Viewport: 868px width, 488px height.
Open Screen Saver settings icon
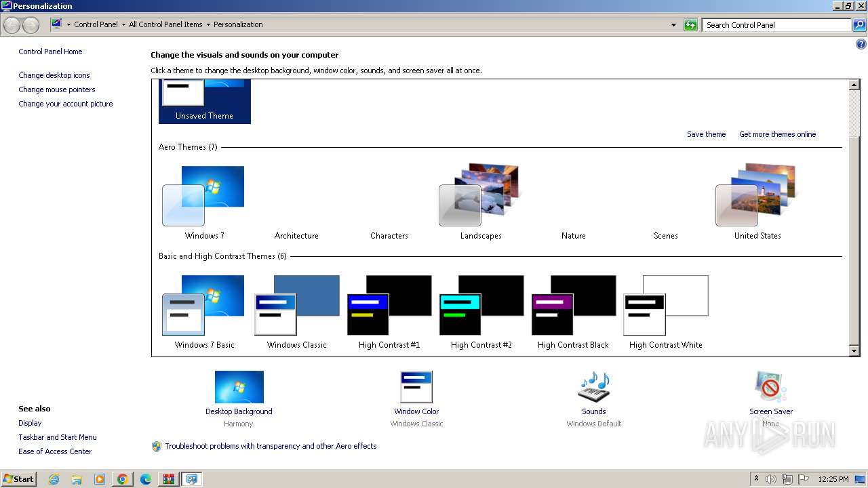pyautogui.click(x=771, y=387)
